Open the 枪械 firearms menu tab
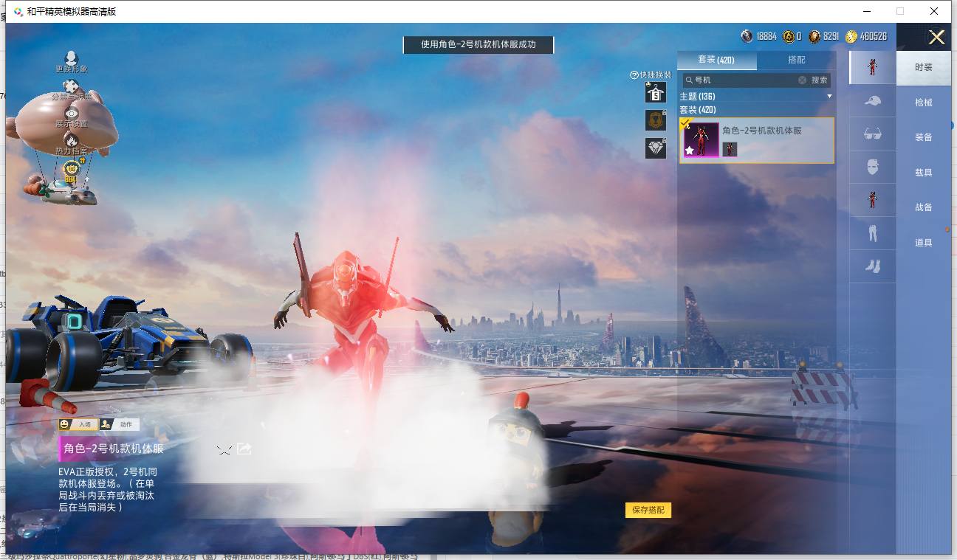This screenshot has width=957, height=560. point(924,103)
